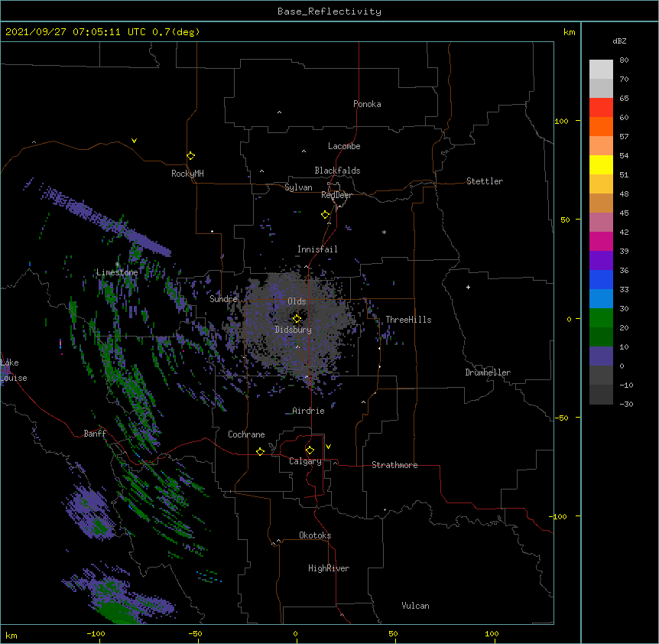Click the HighRiver label
The width and height of the screenshot is (659, 644).
329,568
